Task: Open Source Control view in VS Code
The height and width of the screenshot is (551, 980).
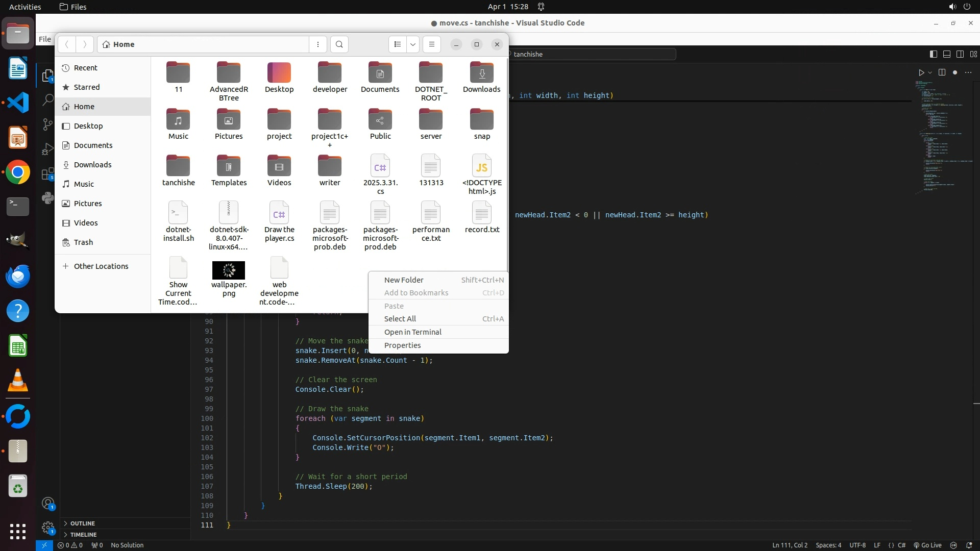Action: click(47, 124)
